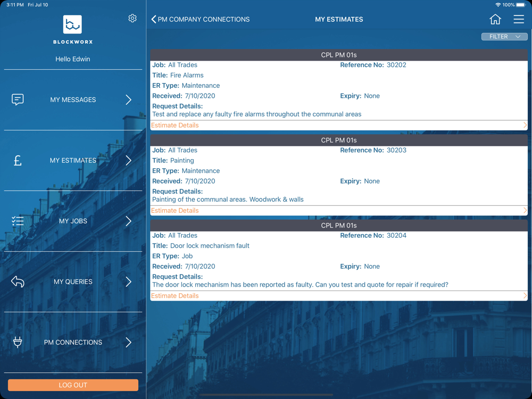Open chevron for Fire Alarms estimate details

click(x=525, y=125)
